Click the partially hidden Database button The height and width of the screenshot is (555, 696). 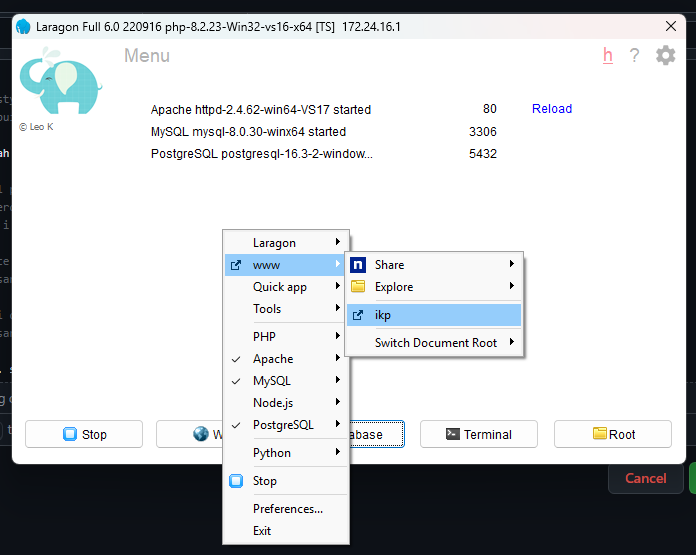tap(377, 434)
